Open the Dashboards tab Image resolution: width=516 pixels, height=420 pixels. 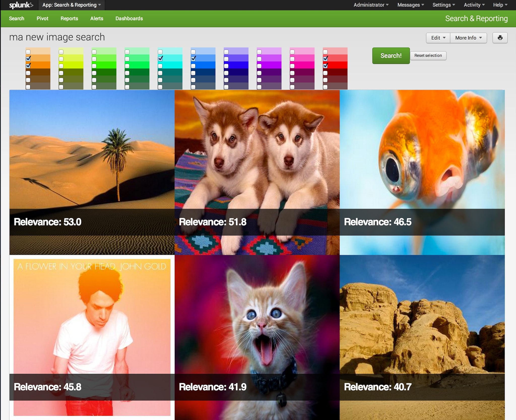[129, 18]
